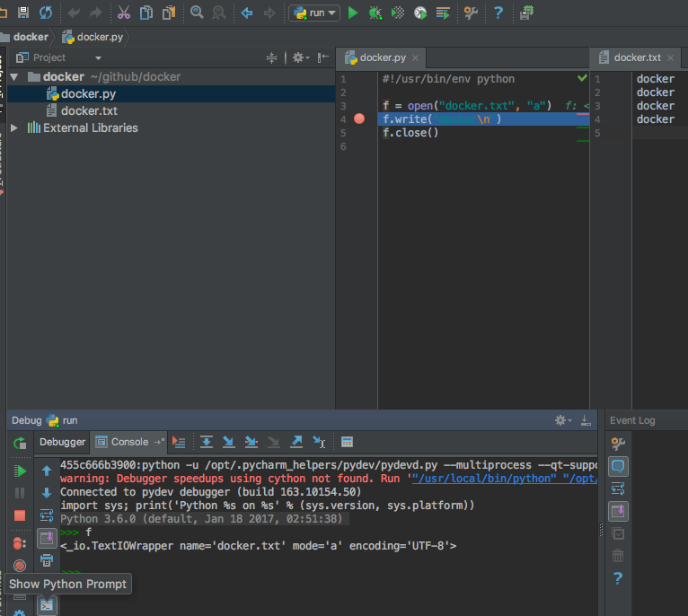Toggle Show Python Prompt button
The height and width of the screenshot is (616, 688).
pos(47,606)
